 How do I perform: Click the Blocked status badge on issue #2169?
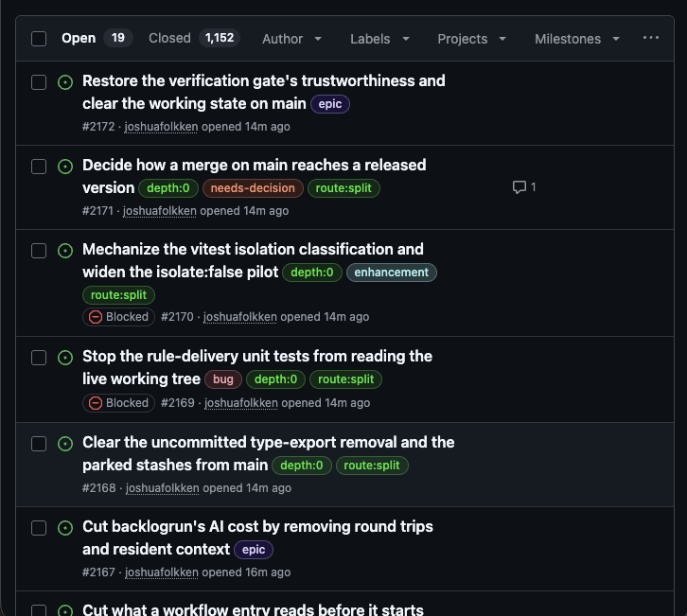point(118,403)
